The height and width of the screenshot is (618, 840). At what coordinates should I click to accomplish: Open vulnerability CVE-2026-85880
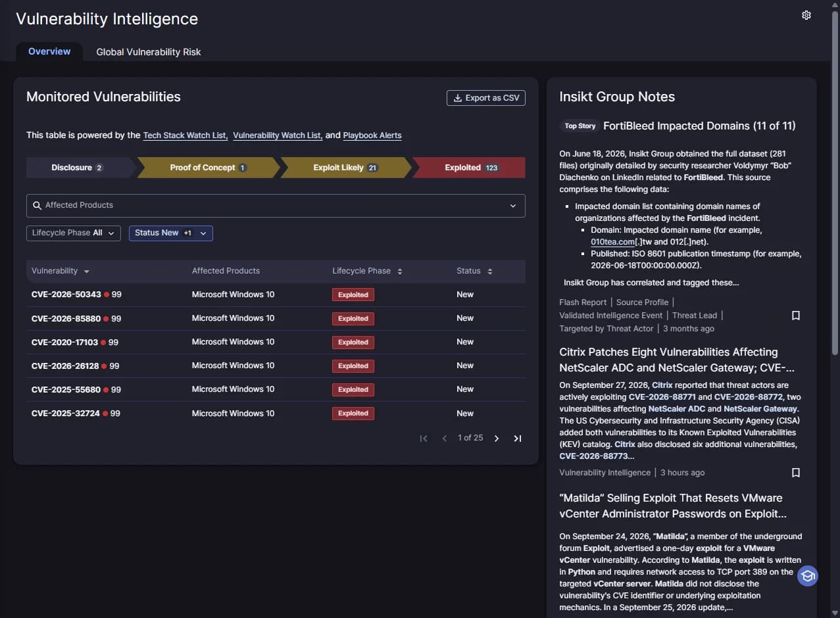[x=66, y=319]
